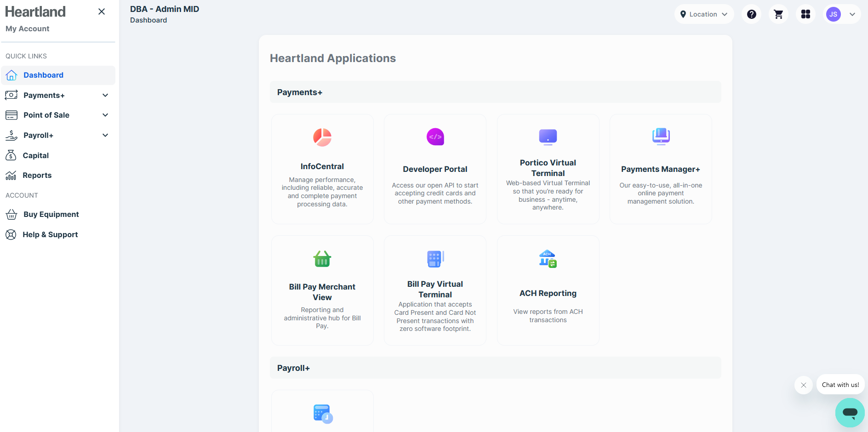The image size is (868, 432).
Task: Open the InfoCentral application title
Action: pyautogui.click(x=322, y=166)
